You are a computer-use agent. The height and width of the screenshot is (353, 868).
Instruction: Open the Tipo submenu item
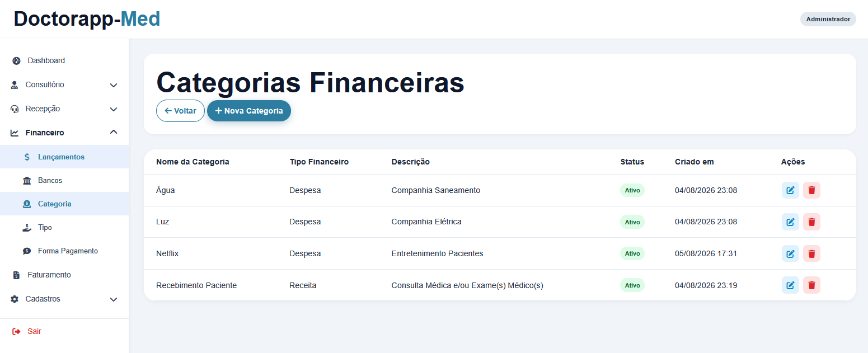pos(64,228)
